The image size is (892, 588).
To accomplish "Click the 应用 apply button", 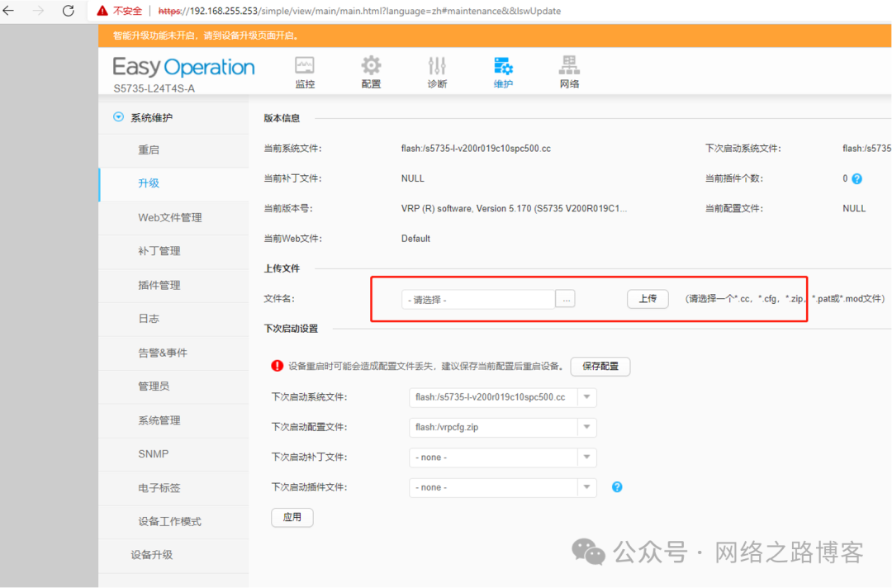I will pyautogui.click(x=292, y=518).
